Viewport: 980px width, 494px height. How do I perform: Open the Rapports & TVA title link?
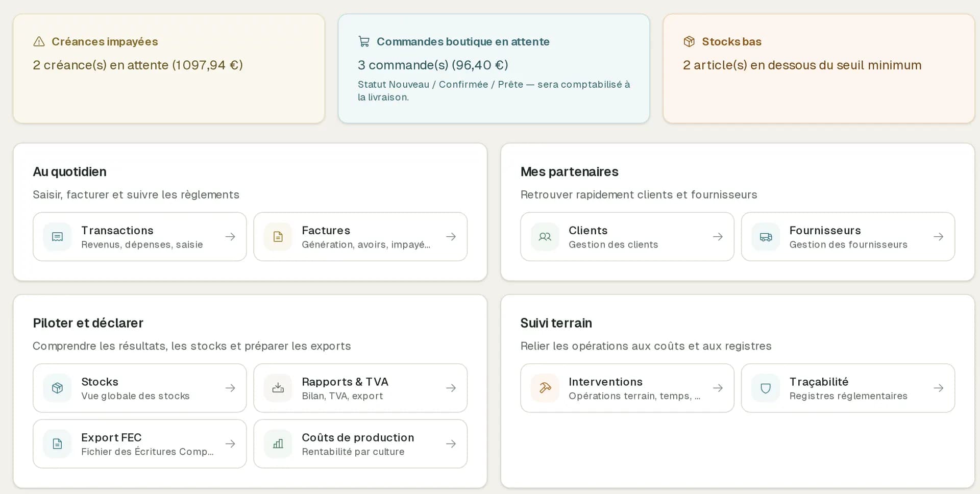(x=345, y=382)
